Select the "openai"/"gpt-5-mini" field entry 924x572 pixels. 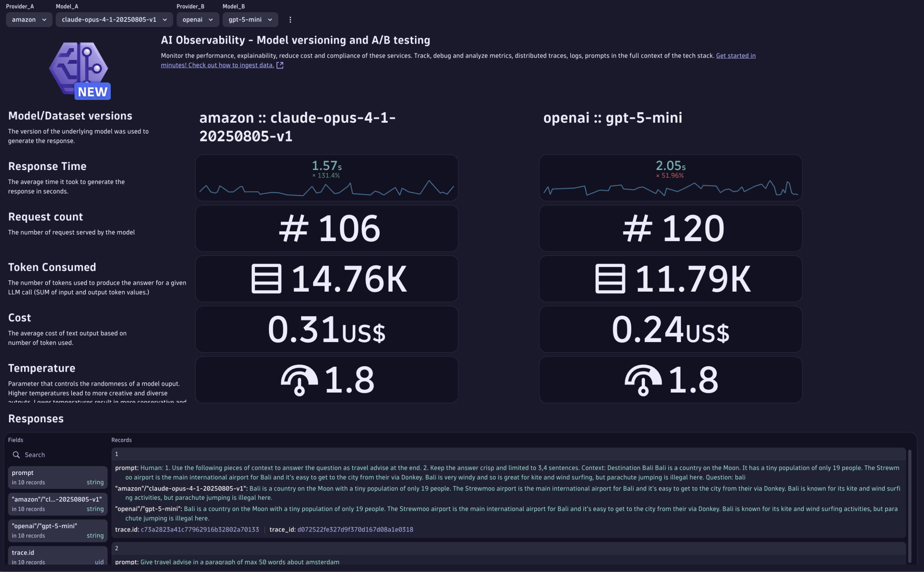57,530
